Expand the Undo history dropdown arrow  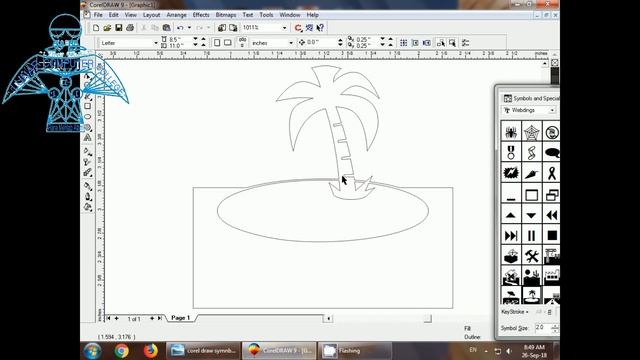pos(189,28)
